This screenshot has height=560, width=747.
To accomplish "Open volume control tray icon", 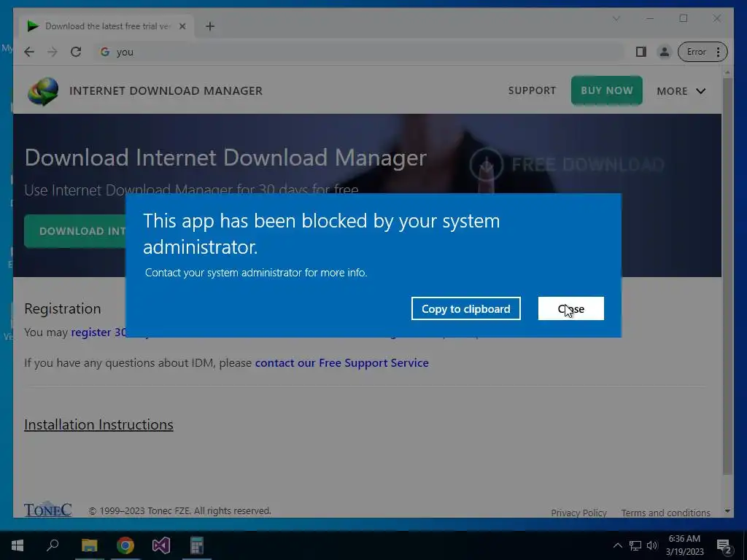I will point(652,545).
